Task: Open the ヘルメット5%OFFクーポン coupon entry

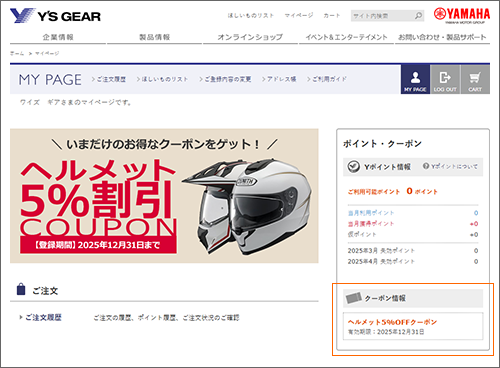Action: coord(413,326)
